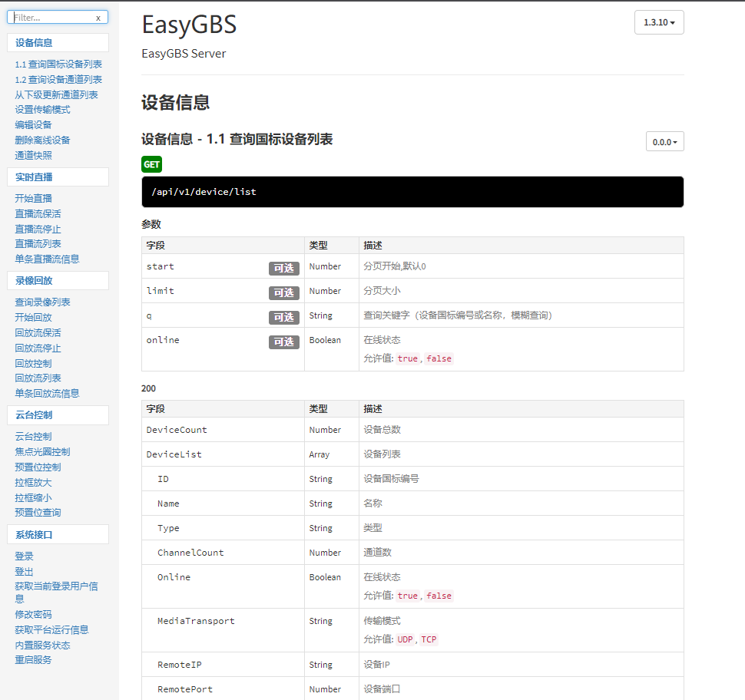Open the 0.0.0 API version dropdown
745x700 pixels.
tap(664, 142)
